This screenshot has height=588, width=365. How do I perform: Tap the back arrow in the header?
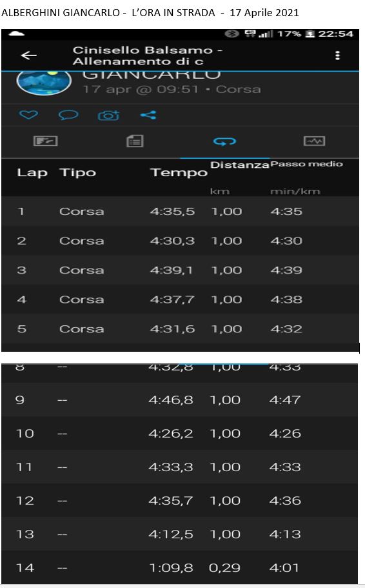point(29,56)
